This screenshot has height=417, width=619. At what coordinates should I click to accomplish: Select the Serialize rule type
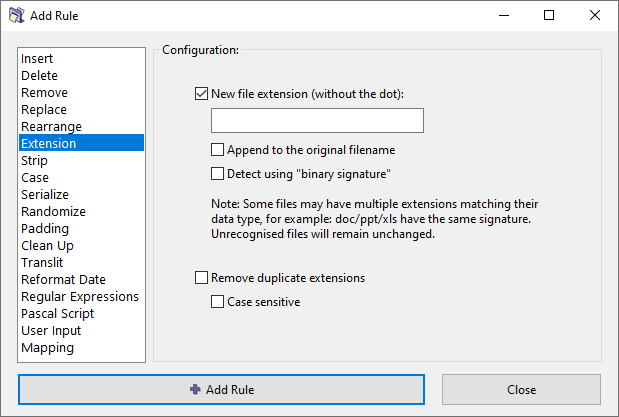pyautogui.click(x=45, y=195)
